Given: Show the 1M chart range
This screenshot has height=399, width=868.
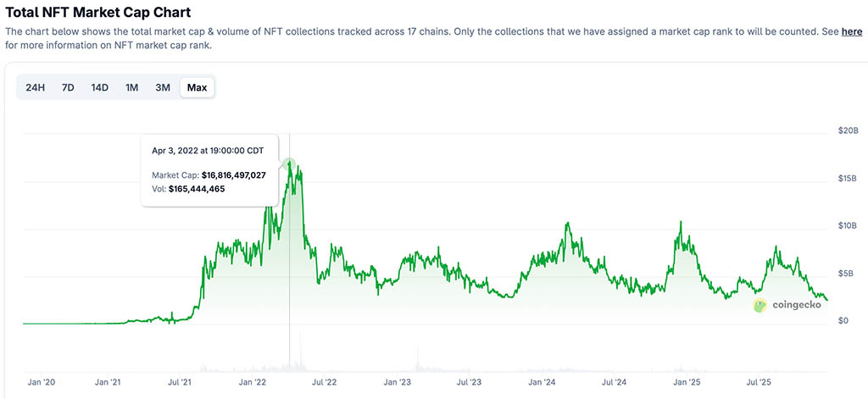Looking at the screenshot, I should 131,87.
